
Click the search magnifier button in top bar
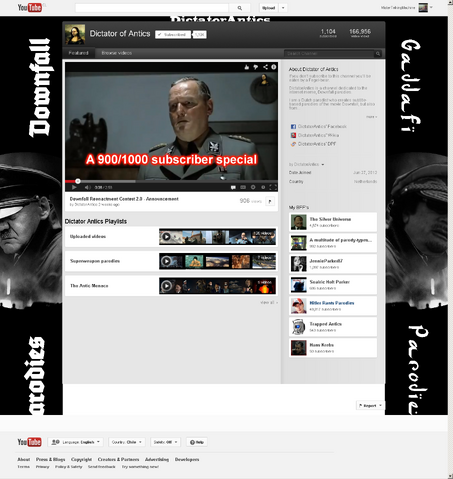[239, 8]
